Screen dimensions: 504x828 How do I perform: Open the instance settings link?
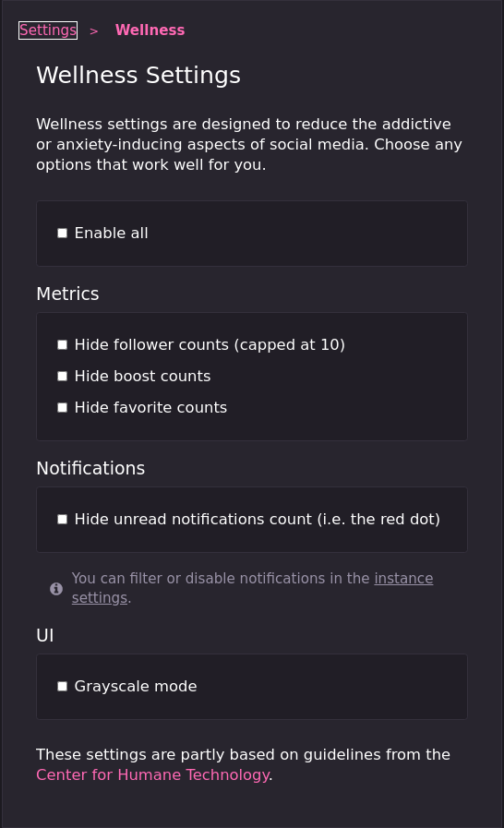253,588
